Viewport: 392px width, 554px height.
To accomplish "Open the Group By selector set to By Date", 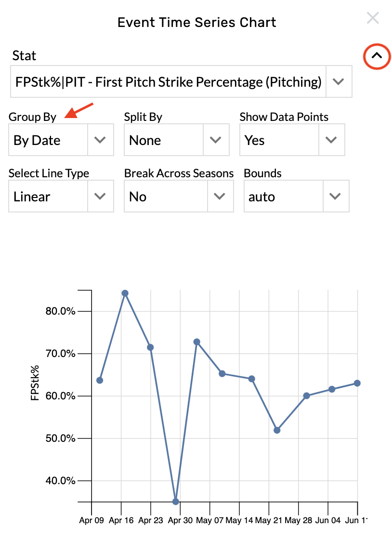I will pyautogui.click(x=48, y=140).
